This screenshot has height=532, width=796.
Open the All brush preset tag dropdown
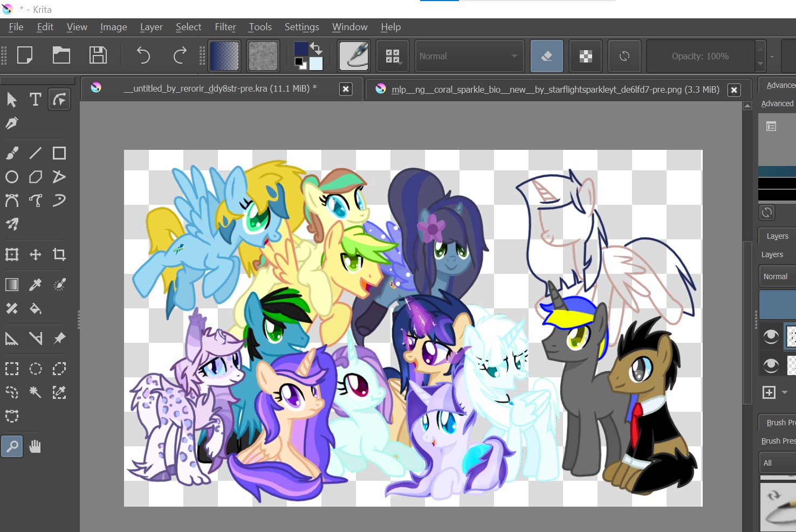tap(777, 462)
